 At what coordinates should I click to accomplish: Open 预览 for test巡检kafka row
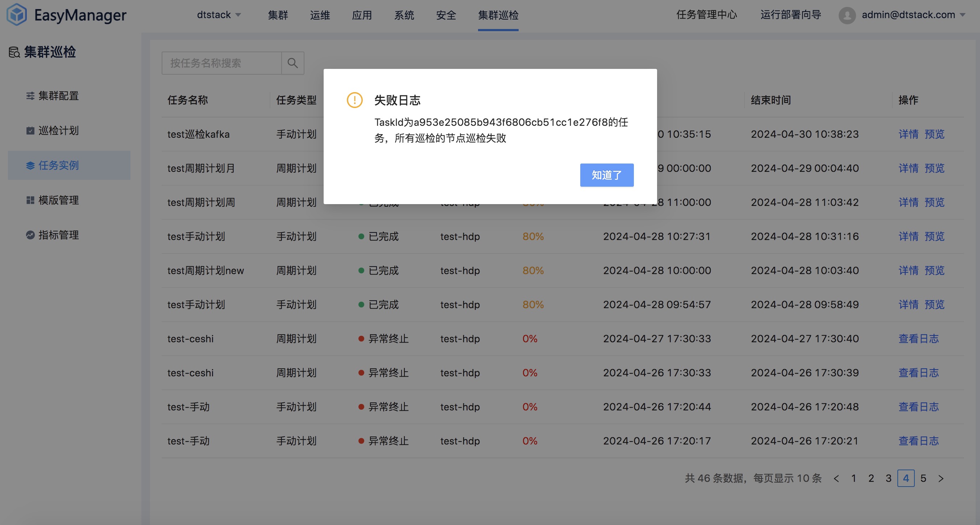[934, 134]
